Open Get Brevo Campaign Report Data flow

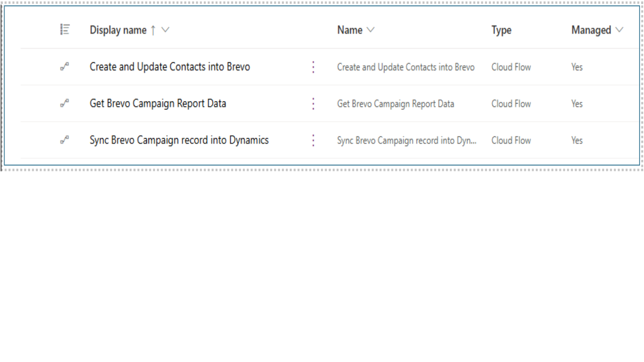tap(158, 104)
